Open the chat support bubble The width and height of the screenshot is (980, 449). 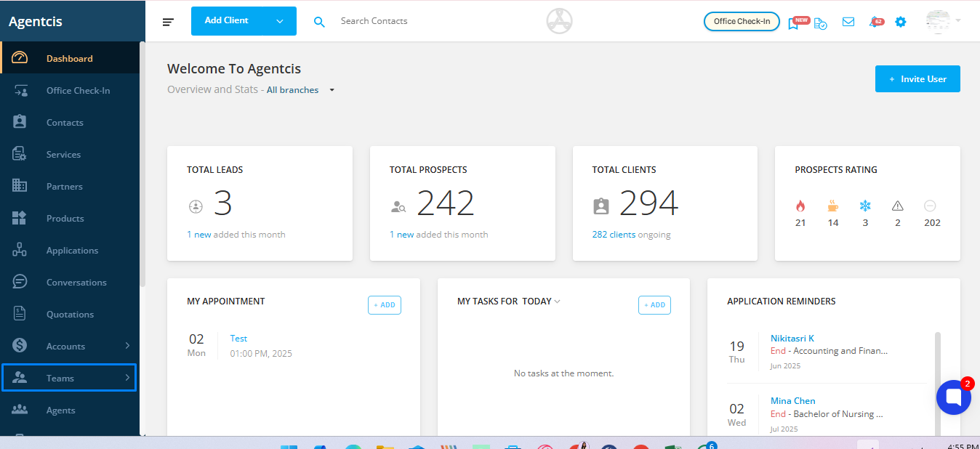954,397
